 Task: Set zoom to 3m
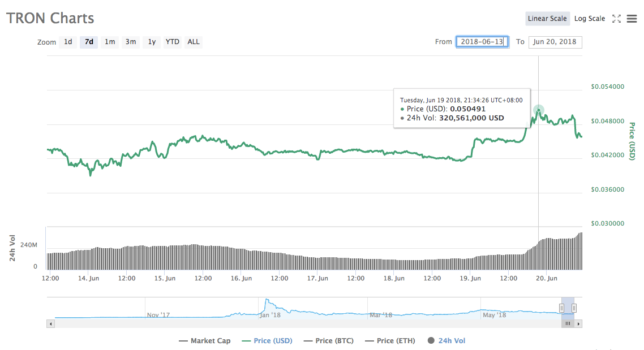(x=131, y=42)
